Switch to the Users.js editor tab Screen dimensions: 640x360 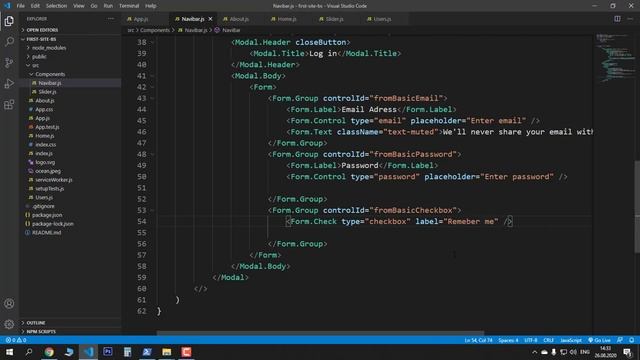382,19
